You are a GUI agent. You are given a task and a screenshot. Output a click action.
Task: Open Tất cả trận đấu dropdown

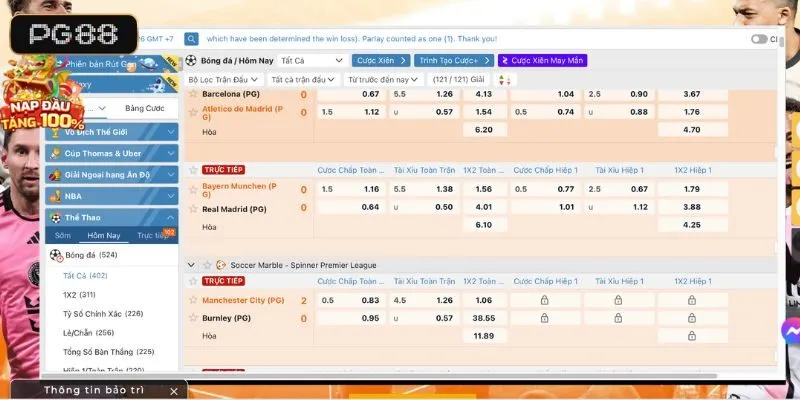pyautogui.click(x=303, y=80)
